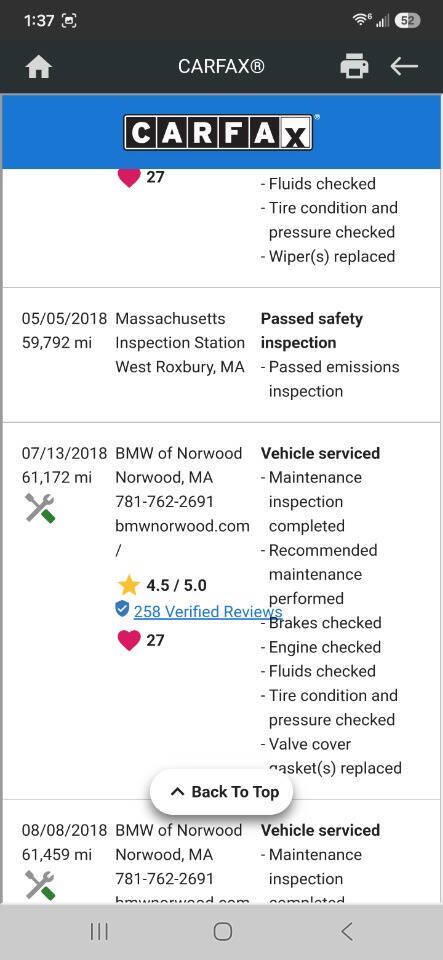443x960 pixels.
Task: Tap the Android home circle button
Action: point(223,932)
